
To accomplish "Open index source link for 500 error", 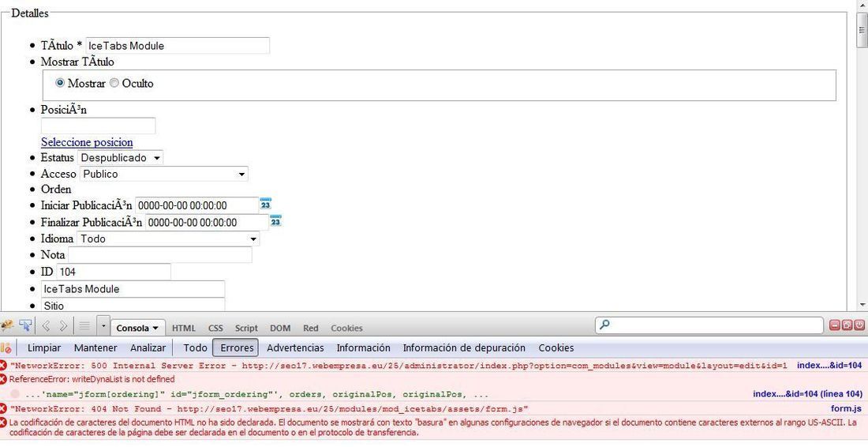I will 829,366.
